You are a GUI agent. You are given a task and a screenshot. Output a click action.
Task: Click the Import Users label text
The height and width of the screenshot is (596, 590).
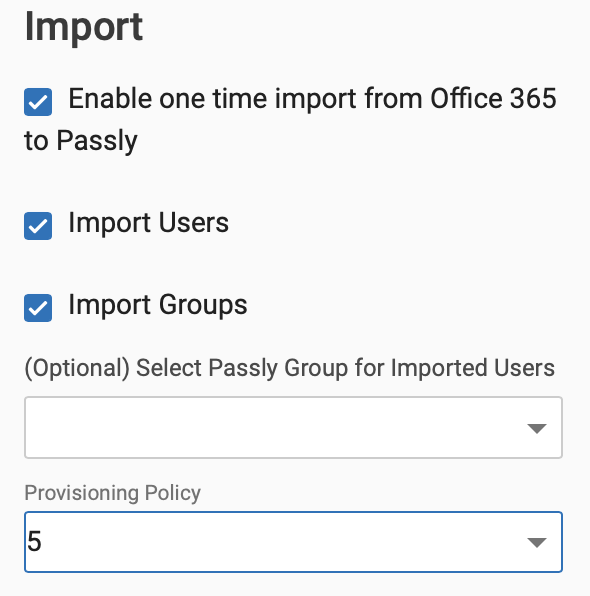[149, 223]
